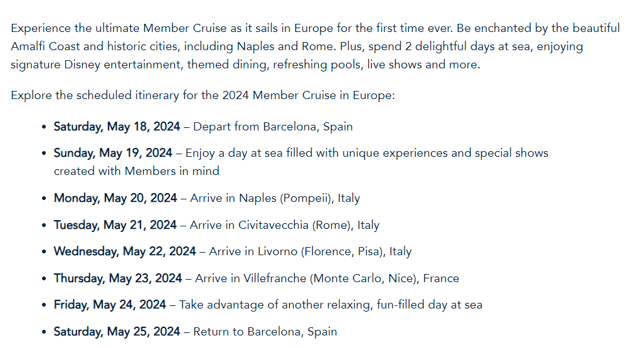This screenshot has height=348, width=644.
Task: Click 'Arrive in Villefranche (Monte Carlo, Nice), France' text
Action: pos(327,278)
